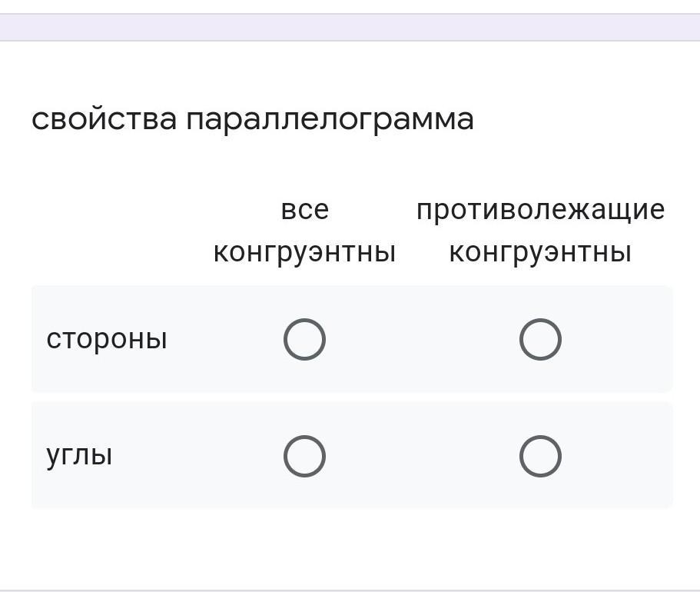Select 'противолежащие конгруэнтны' for углы row
700x592 pixels.
pos(540,456)
